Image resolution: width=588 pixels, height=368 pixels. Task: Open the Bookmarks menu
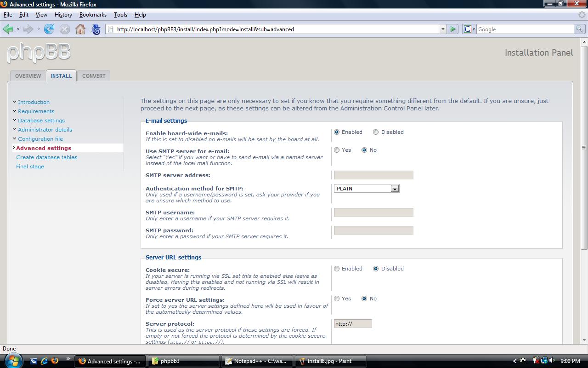pyautogui.click(x=93, y=15)
